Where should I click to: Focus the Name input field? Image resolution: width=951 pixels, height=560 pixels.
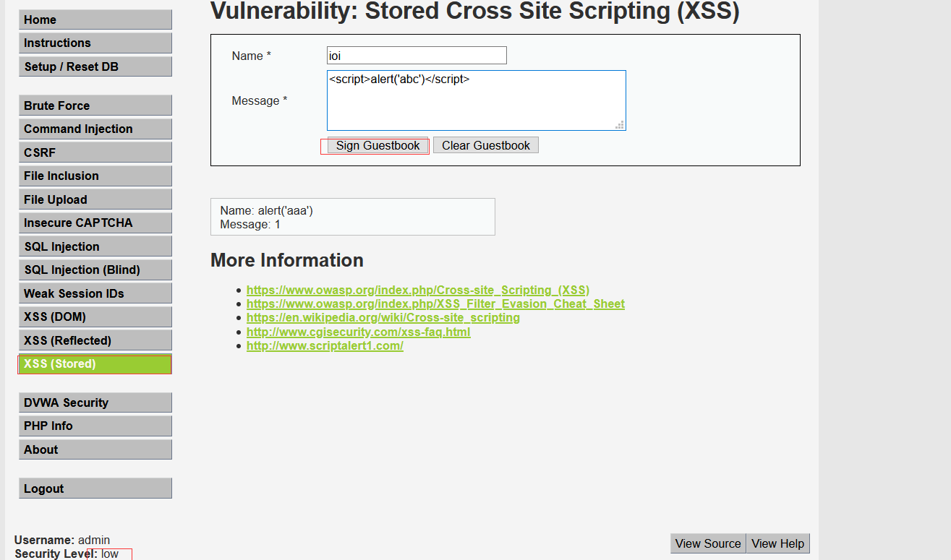click(417, 56)
